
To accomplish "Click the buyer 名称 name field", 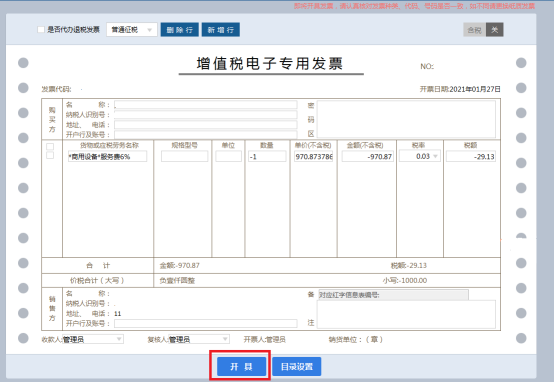I will click(x=206, y=105).
